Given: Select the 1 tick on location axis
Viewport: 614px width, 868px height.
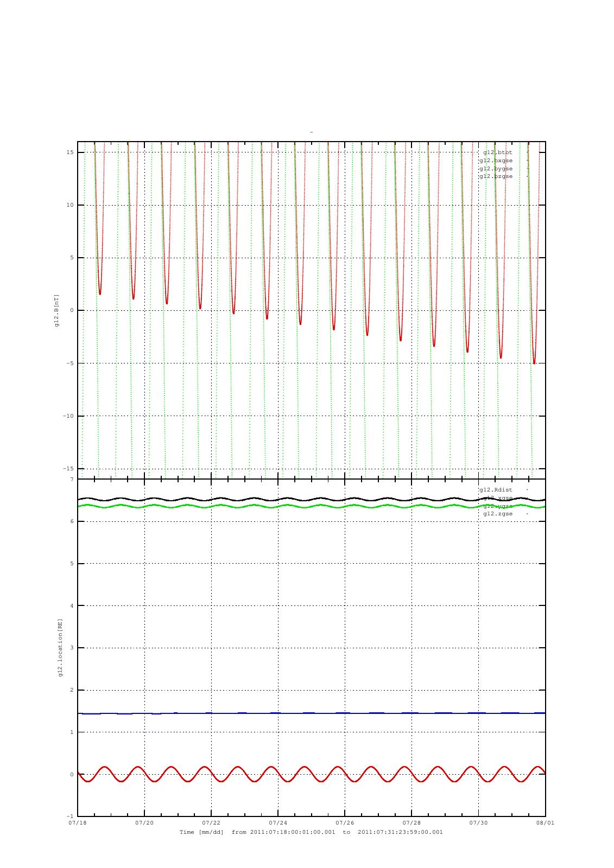Looking at the screenshot, I should 72,732.
